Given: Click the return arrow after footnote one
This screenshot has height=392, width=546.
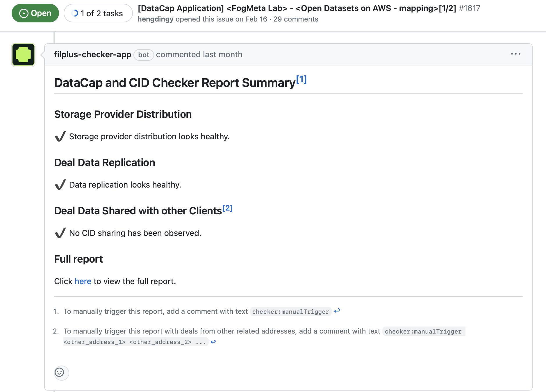Looking at the screenshot, I should [337, 311].
